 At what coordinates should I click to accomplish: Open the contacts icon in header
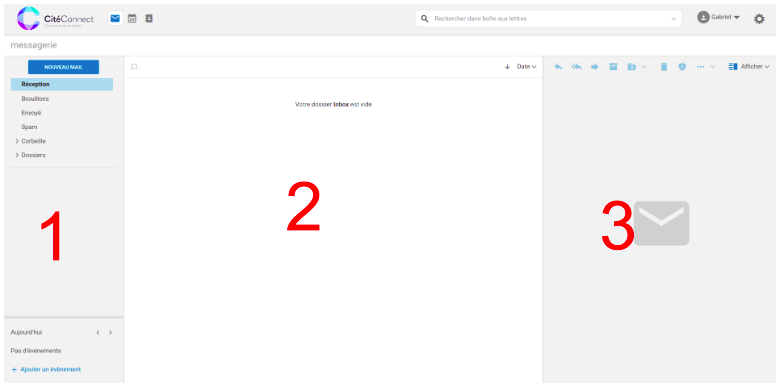(x=149, y=18)
